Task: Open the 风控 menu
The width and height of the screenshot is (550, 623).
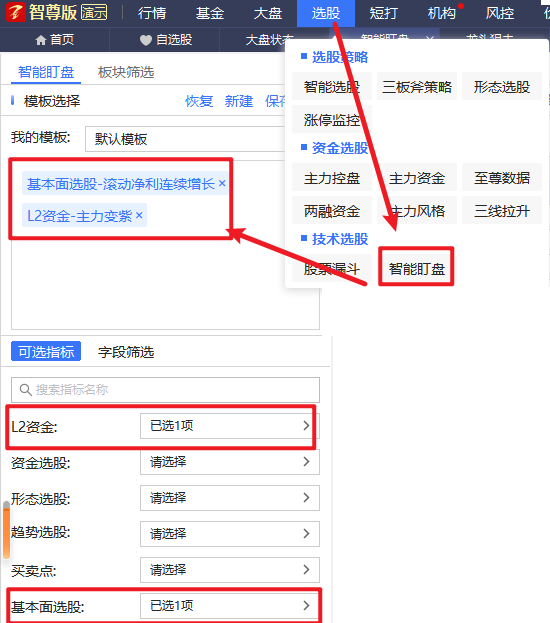Action: click(500, 13)
